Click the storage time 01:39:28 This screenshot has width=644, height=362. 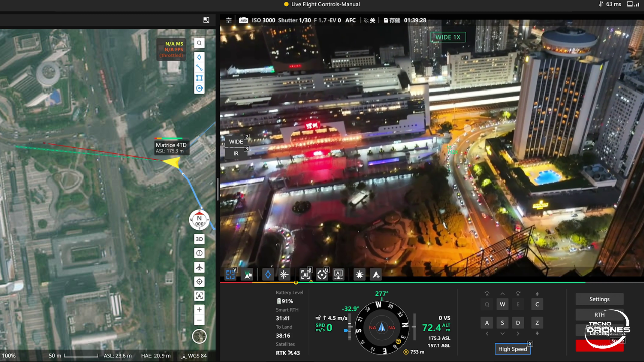coord(415,20)
